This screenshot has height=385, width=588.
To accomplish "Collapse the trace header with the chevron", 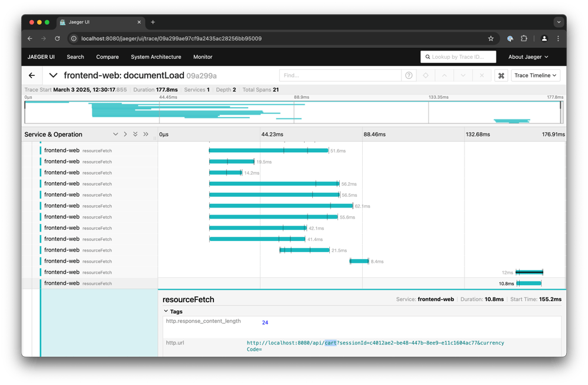I will [x=54, y=75].
